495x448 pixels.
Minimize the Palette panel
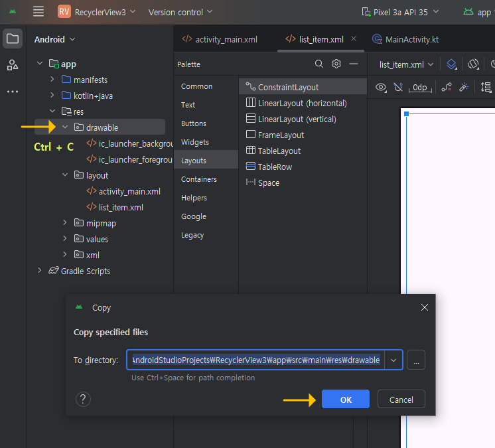[x=354, y=64]
